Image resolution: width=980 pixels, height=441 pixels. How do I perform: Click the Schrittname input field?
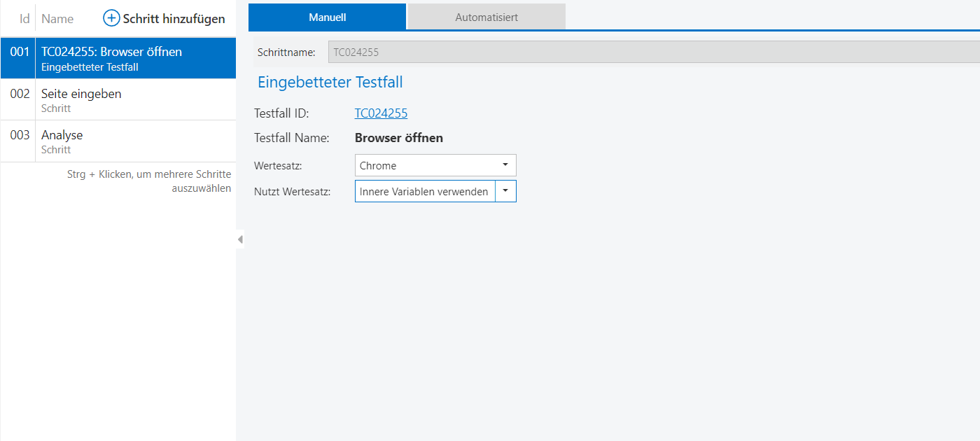point(651,52)
